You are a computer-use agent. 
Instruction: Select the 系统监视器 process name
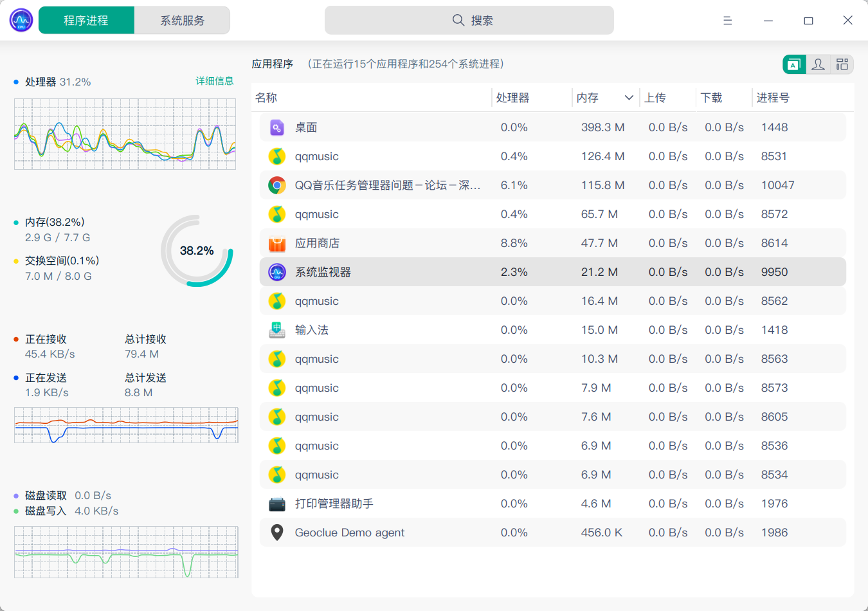[323, 272]
